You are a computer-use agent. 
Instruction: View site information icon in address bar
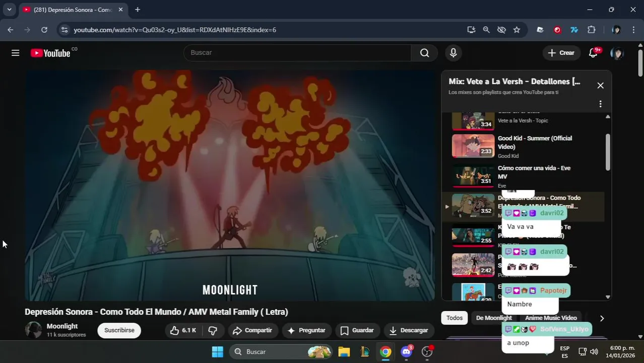point(64,30)
